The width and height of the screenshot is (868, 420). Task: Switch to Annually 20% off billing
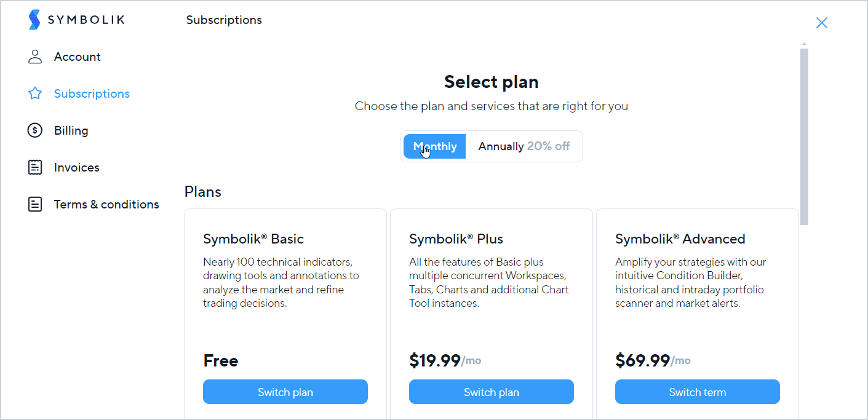click(524, 146)
